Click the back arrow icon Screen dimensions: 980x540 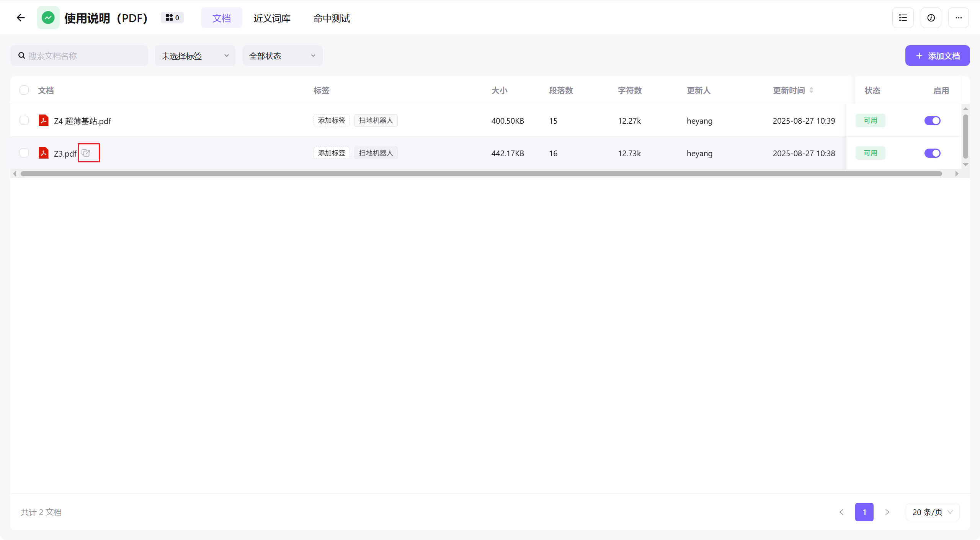[21, 18]
